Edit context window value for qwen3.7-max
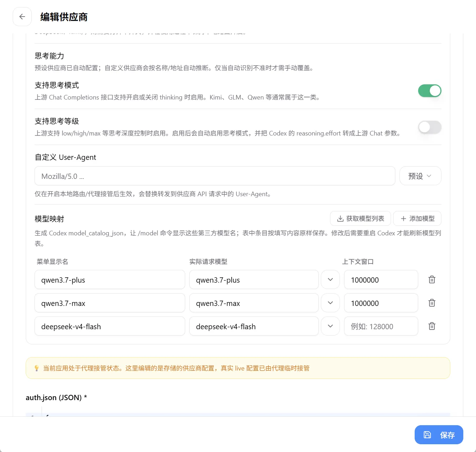This screenshot has width=476, height=452. 381,303
